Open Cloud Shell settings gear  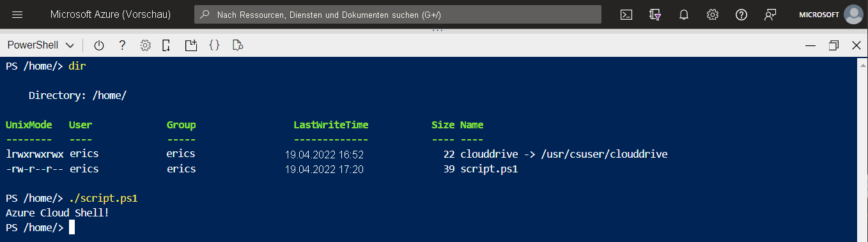tap(145, 45)
